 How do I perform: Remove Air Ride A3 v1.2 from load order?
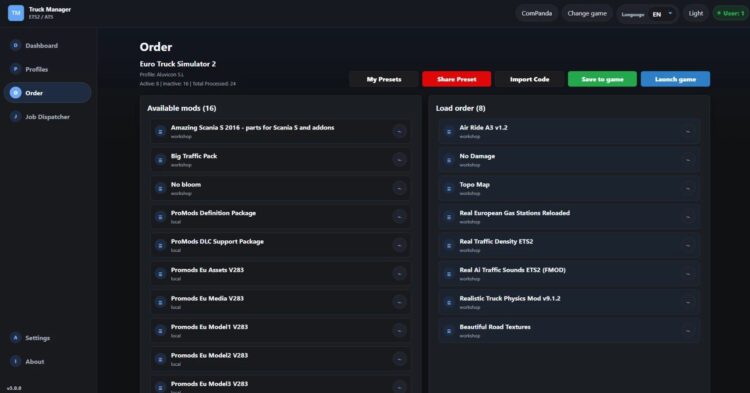688,131
